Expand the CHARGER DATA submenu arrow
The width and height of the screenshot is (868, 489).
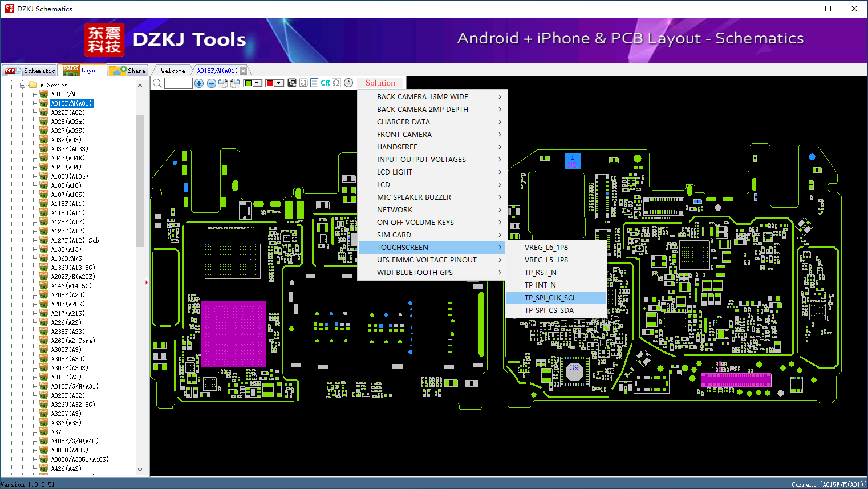click(500, 122)
